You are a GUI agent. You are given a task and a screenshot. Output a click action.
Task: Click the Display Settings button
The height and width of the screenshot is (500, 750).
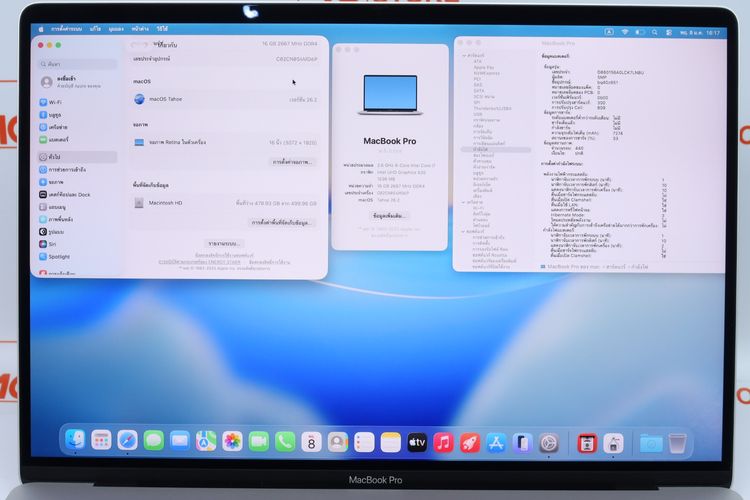(x=292, y=162)
